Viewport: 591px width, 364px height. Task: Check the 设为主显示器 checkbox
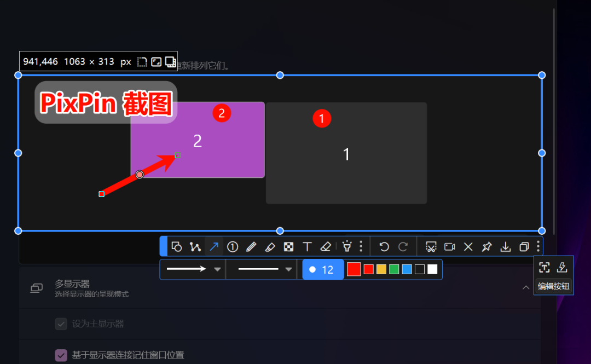click(x=61, y=324)
